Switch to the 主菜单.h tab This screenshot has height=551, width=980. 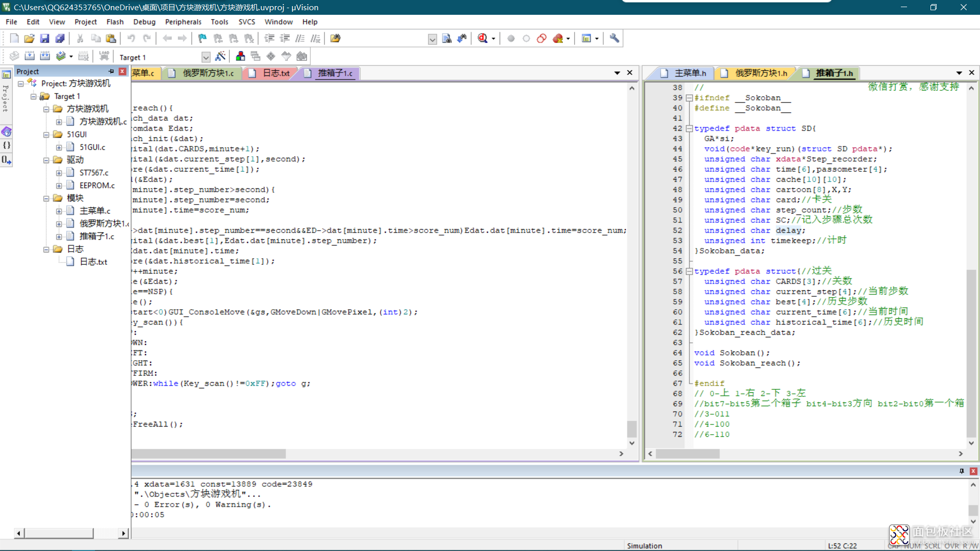click(x=684, y=73)
